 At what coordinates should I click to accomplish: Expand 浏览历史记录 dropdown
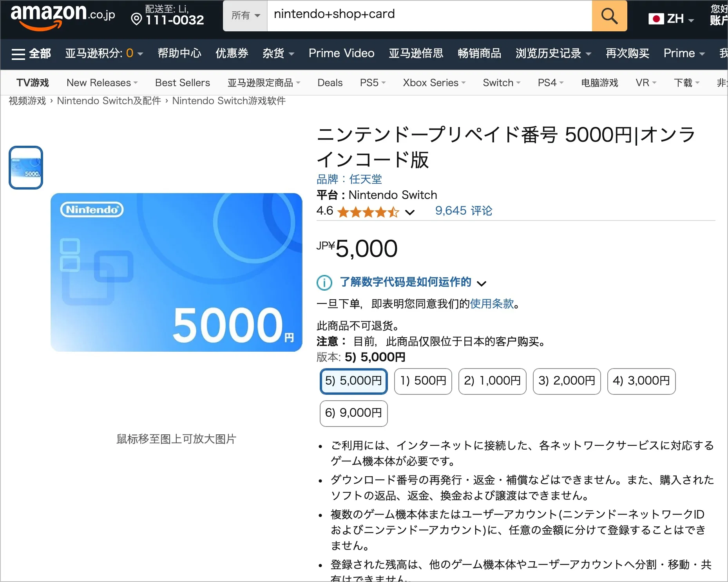click(553, 53)
